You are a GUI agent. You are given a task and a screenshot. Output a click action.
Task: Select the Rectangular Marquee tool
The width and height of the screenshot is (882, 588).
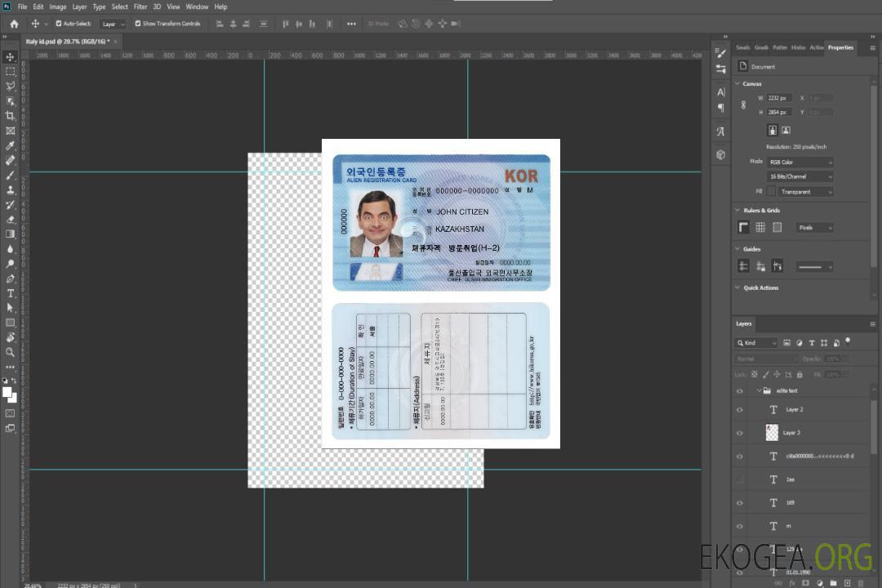pos(11,71)
